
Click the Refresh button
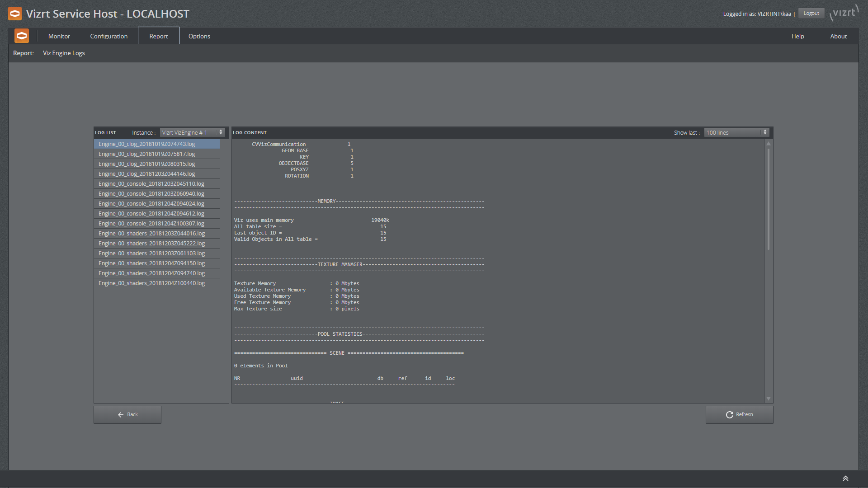(x=739, y=414)
